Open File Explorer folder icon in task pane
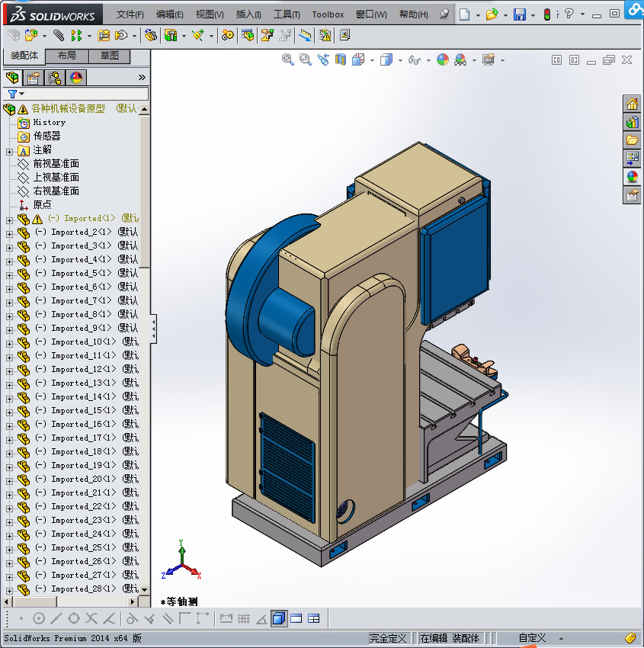 click(x=632, y=140)
